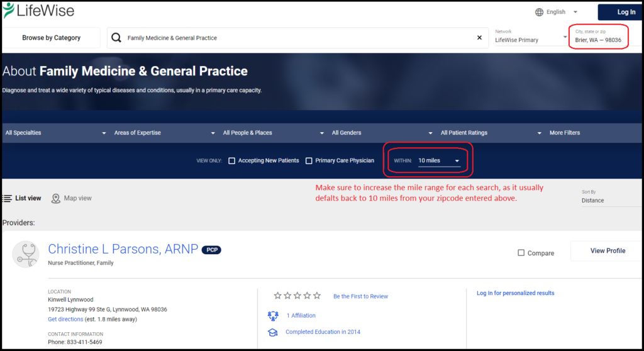Click the graduation cap education icon
Image resolution: width=644 pixels, height=351 pixels.
273,332
